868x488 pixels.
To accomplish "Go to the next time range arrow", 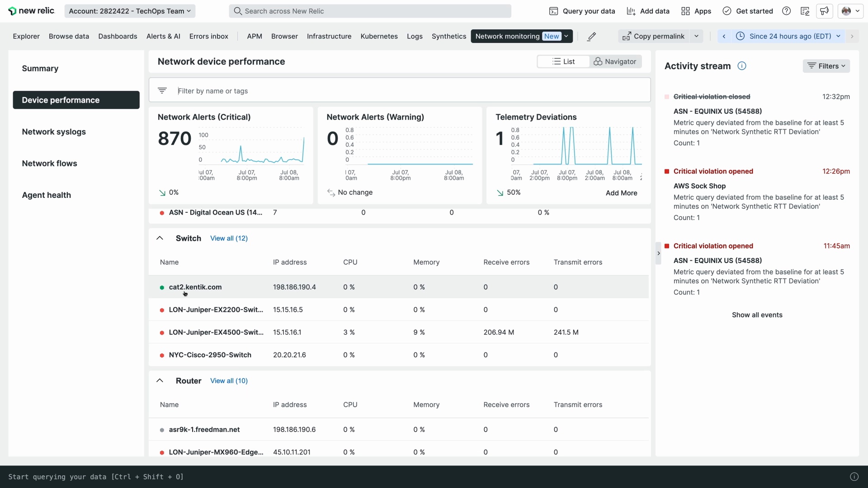I will 852,36.
